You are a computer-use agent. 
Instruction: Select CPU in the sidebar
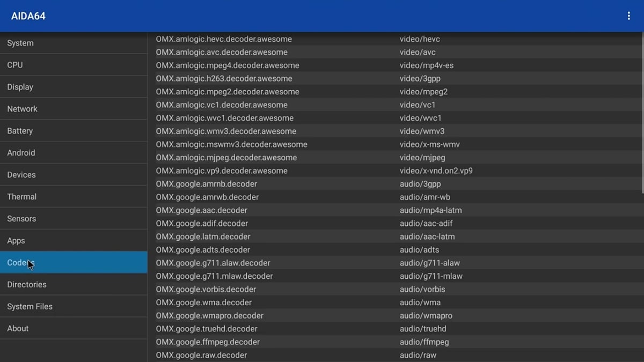pos(15,65)
